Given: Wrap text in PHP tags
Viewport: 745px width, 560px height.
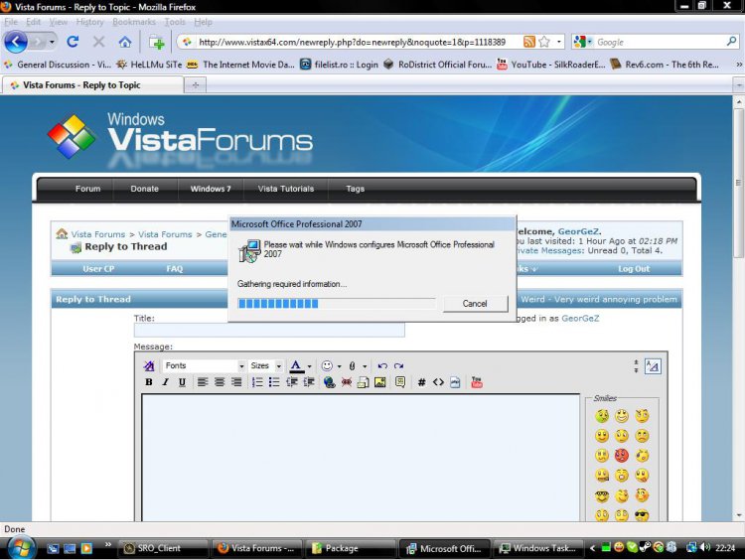Looking at the screenshot, I should 455,382.
